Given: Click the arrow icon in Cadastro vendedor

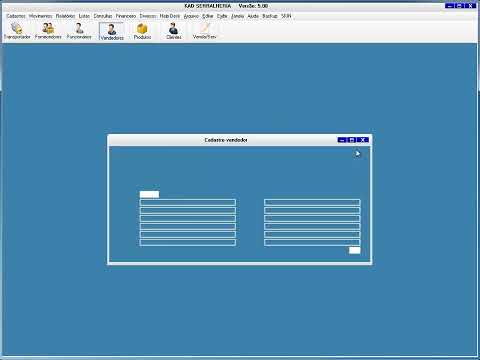Looking at the screenshot, I should tap(357, 153).
